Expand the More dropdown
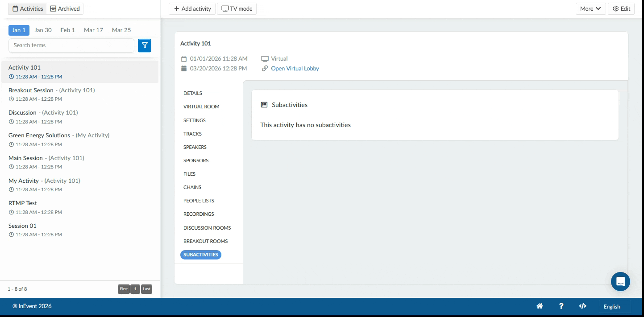The image size is (644, 317). [590, 9]
